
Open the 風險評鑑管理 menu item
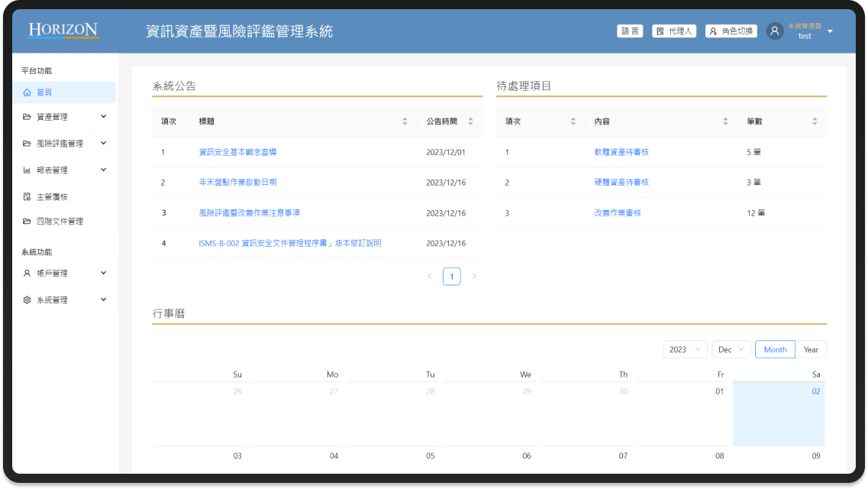pyautogui.click(x=64, y=144)
